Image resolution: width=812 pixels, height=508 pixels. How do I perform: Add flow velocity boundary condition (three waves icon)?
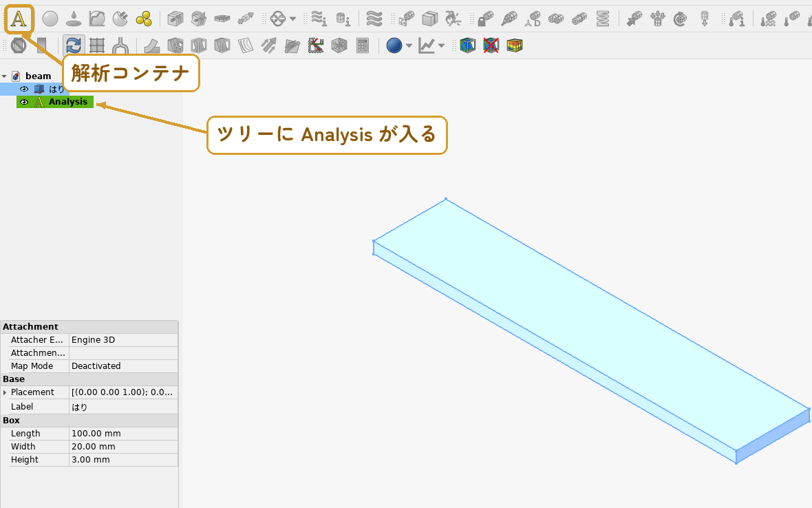pos(374,19)
